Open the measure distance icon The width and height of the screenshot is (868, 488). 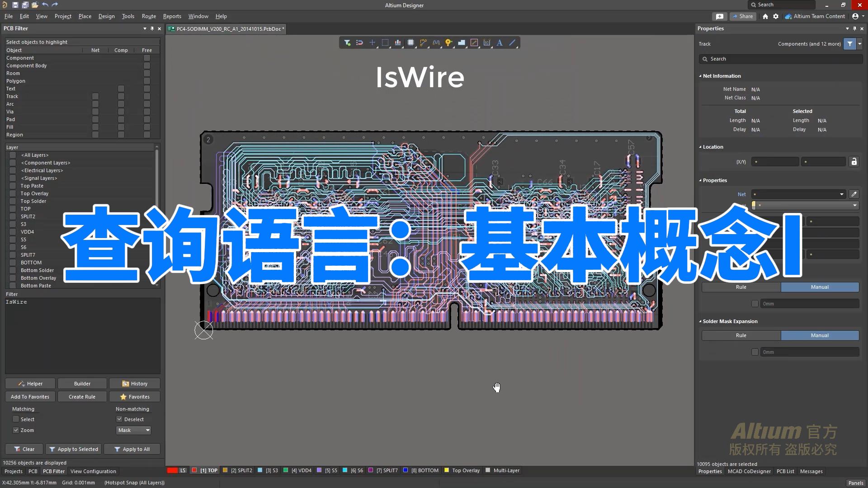[x=487, y=42]
